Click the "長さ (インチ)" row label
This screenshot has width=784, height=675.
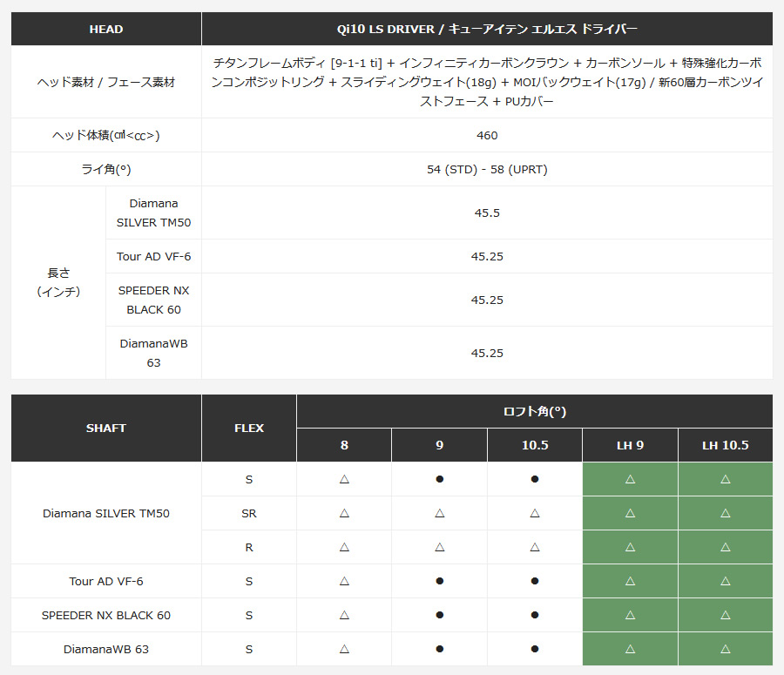(x=58, y=282)
